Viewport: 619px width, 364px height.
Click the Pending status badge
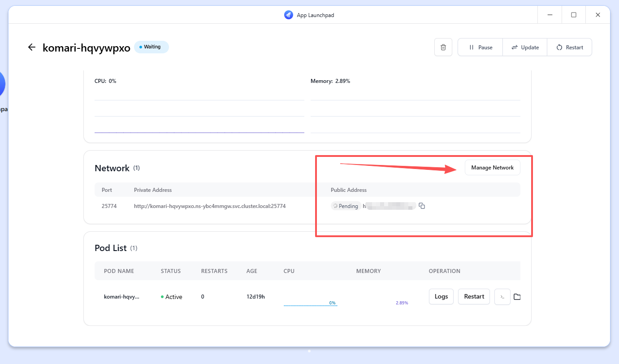(345, 206)
